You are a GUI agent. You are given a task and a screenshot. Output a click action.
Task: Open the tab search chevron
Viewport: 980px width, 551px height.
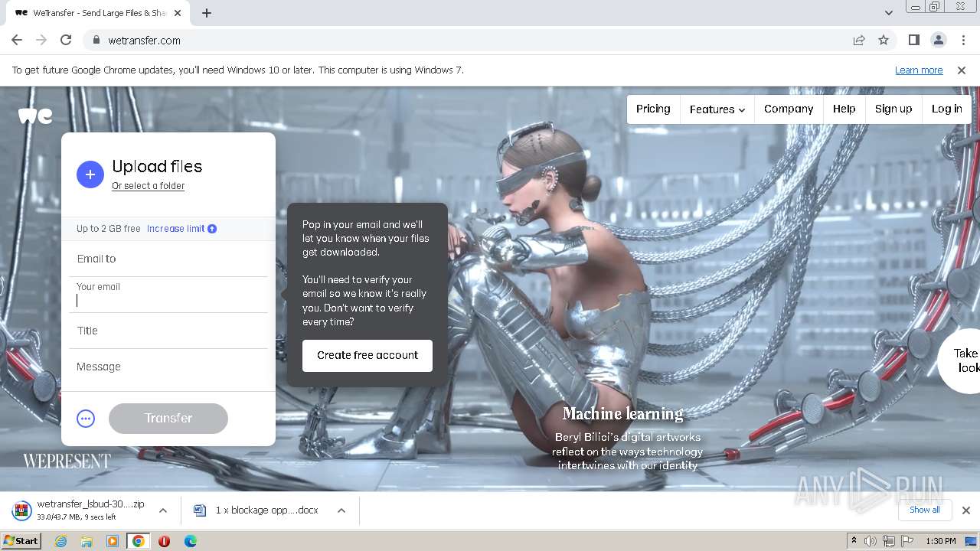coord(888,13)
